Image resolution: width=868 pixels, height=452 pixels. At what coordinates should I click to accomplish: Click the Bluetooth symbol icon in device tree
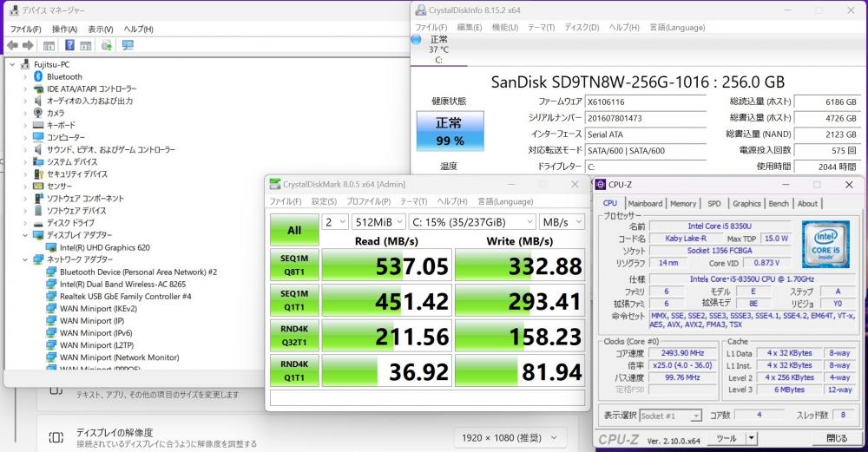coord(38,76)
